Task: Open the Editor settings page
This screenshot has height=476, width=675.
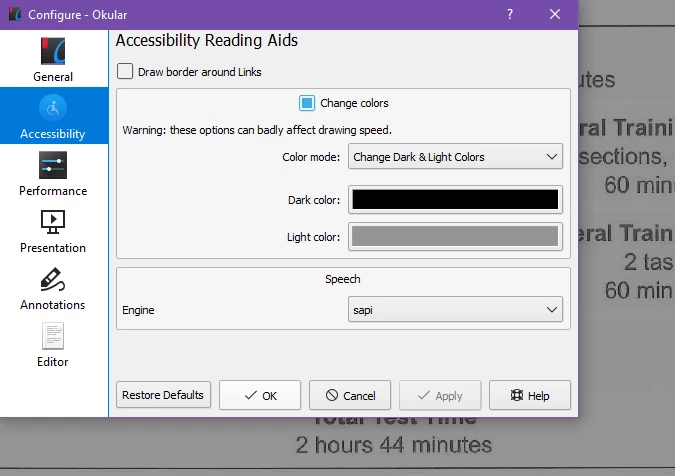Action: tap(53, 343)
